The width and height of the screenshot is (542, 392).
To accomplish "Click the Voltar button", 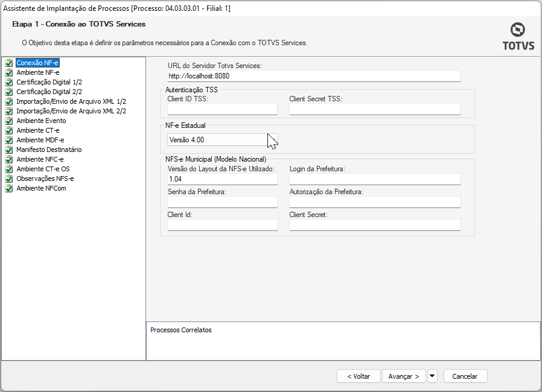I will (x=359, y=376).
